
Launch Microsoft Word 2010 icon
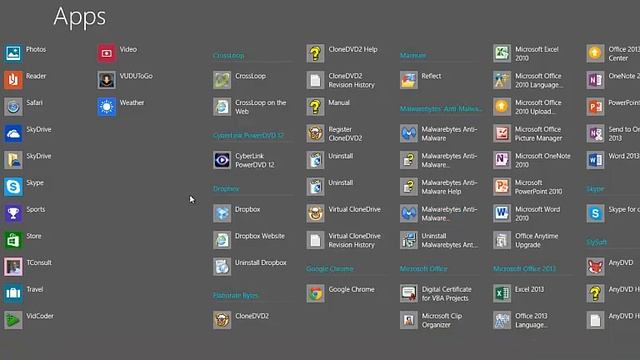[x=502, y=213]
